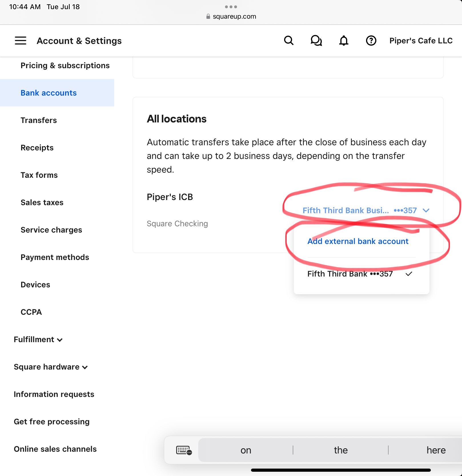The width and height of the screenshot is (462, 476).
Task: Open the hamburger navigation menu
Action: [x=20, y=41]
